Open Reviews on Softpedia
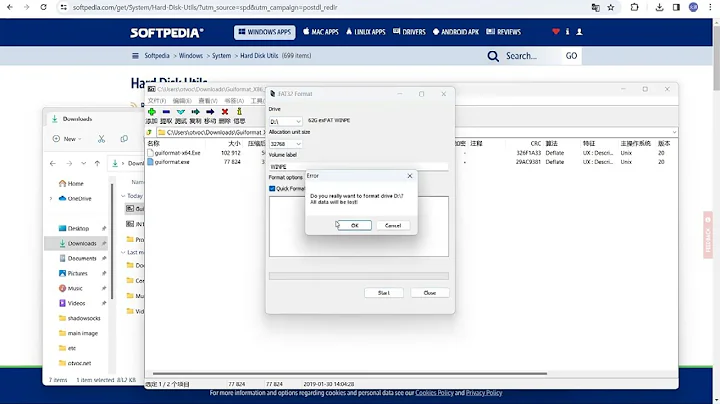720x404 pixels. pos(503,32)
